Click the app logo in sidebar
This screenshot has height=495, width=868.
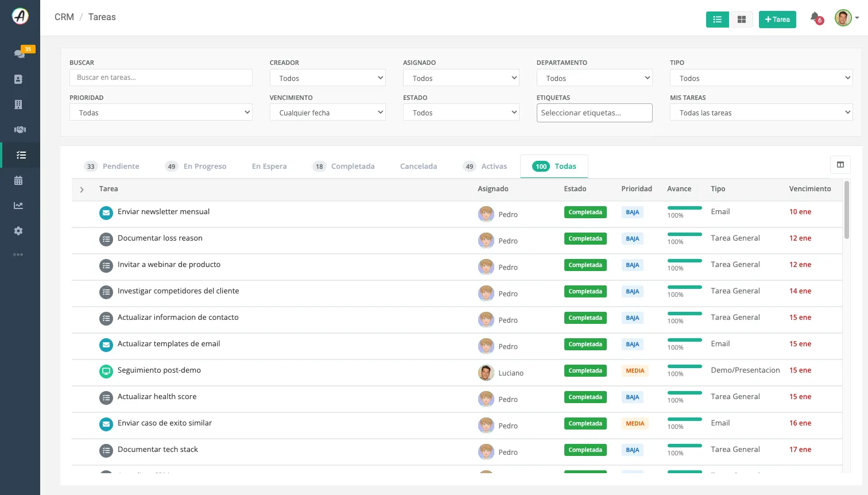20,16
